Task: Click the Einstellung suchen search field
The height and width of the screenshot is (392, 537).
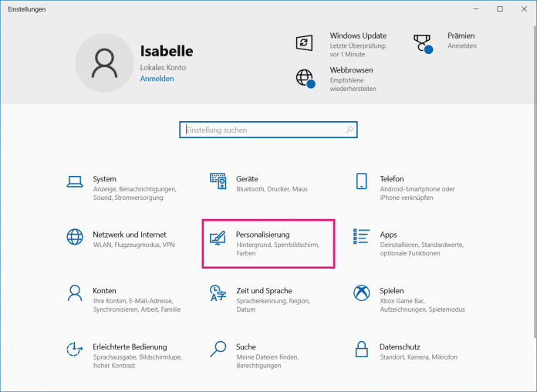Action: pyautogui.click(x=268, y=130)
